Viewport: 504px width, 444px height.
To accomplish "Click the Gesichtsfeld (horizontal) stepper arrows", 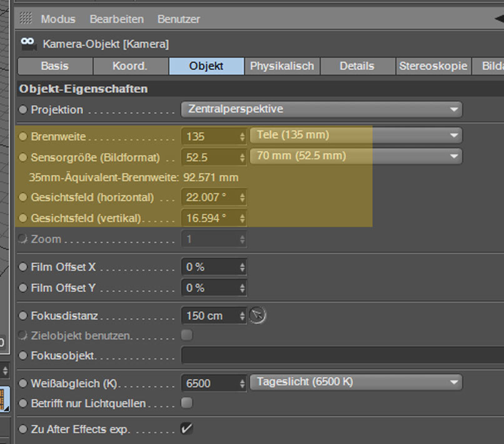I will point(243,198).
